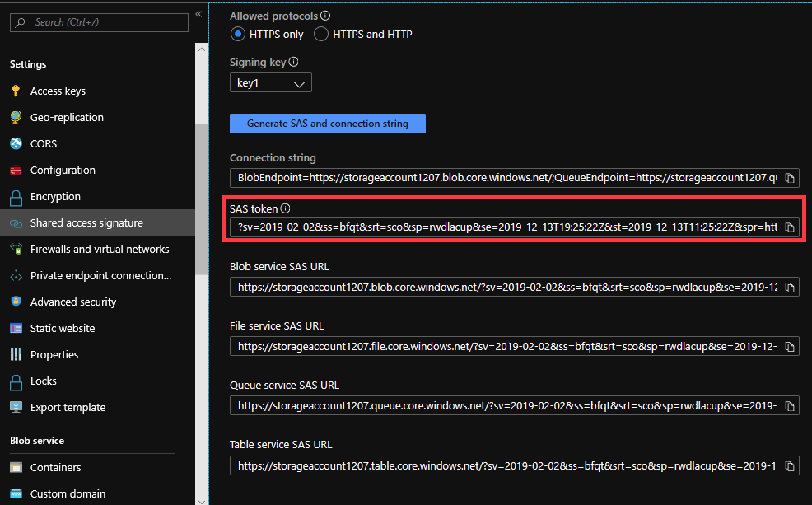Click the SAS token info icon
The image size is (812, 505).
click(x=286, y=209)
